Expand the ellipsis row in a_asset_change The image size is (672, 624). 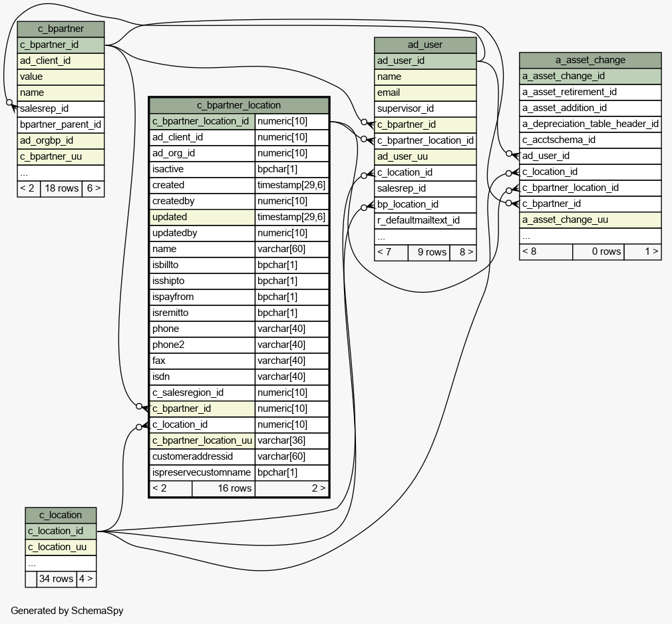(590, 235)
